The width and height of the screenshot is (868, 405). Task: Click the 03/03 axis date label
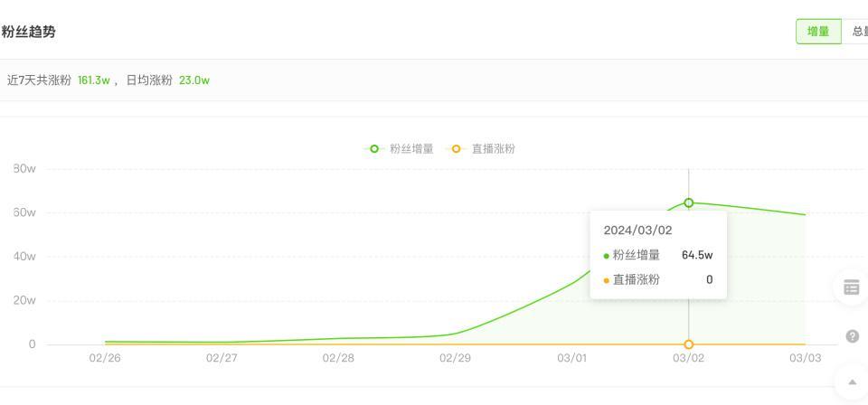point(805,359)
